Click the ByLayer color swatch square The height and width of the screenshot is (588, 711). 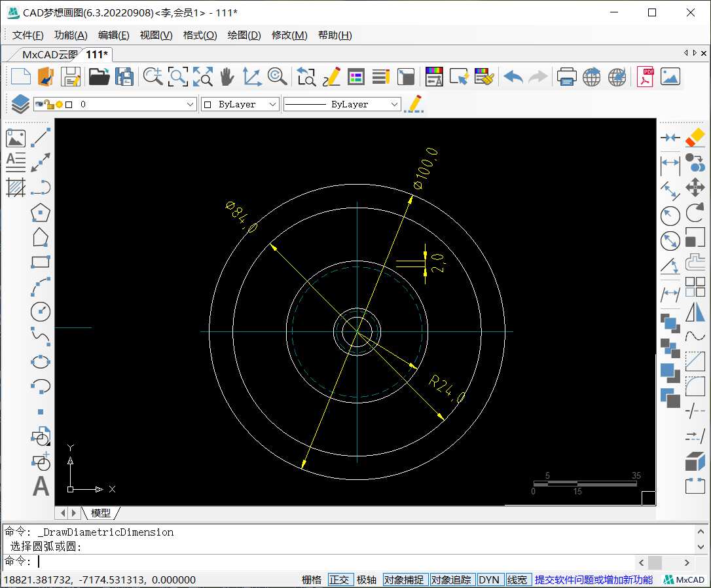(208, 105)
